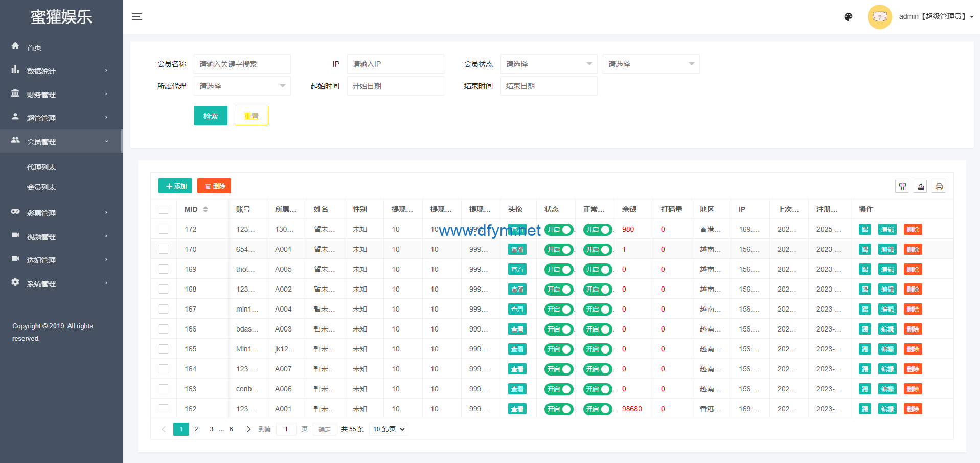980x463 pixels.
Task: Open the 所属代理 dropdown
Action: point(242,86)
